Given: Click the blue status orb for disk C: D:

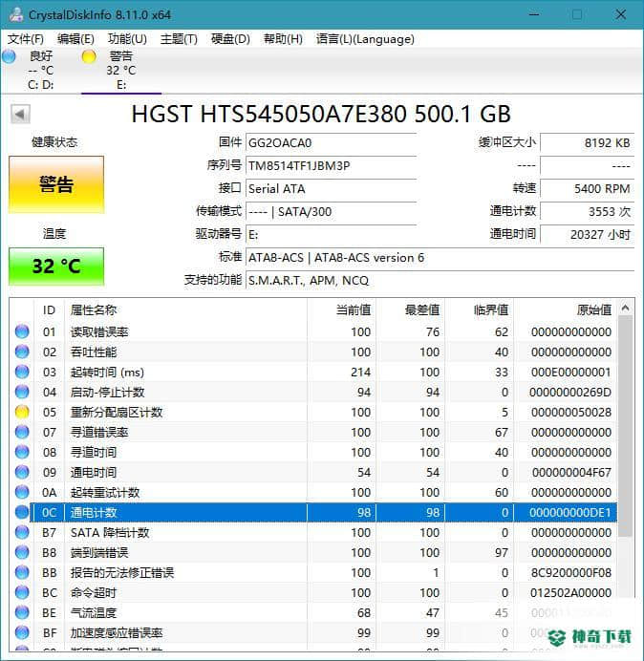Looking at the screenshot, I should click(9, 56).
